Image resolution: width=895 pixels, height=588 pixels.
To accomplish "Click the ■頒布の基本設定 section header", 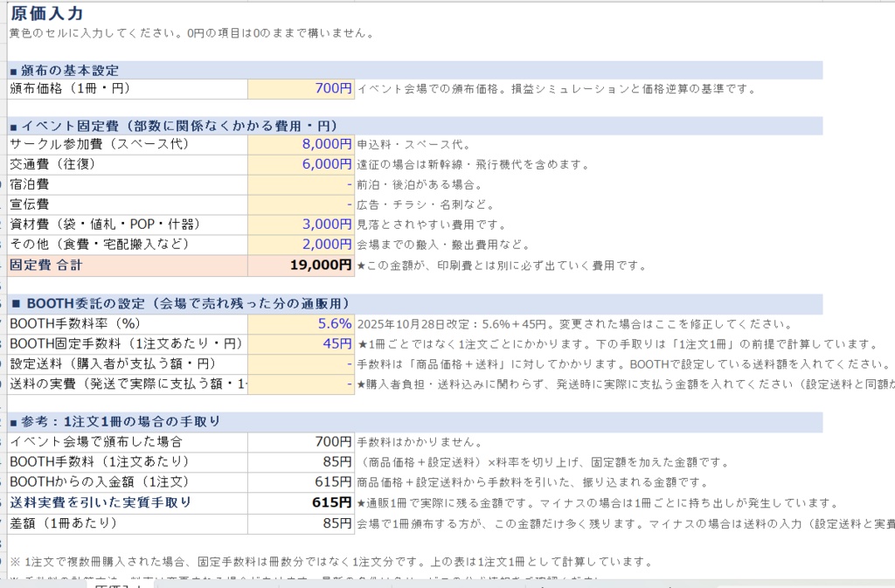I will [x=415, y=70].
